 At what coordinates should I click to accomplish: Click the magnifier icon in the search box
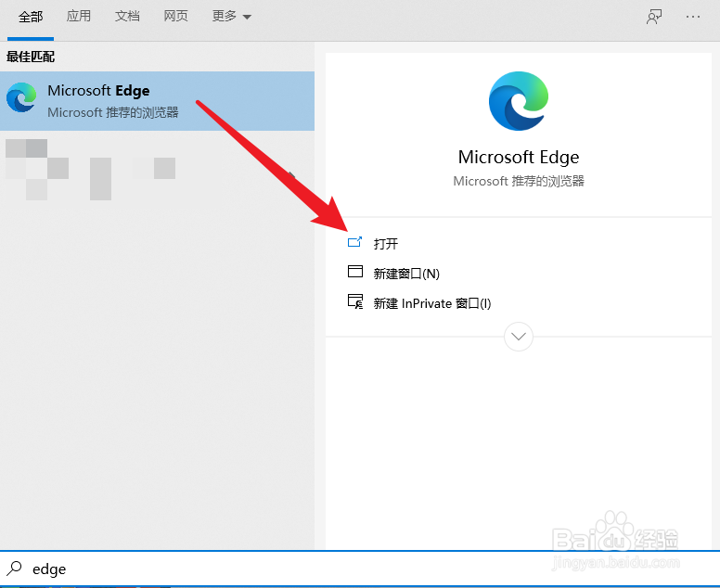14,569
